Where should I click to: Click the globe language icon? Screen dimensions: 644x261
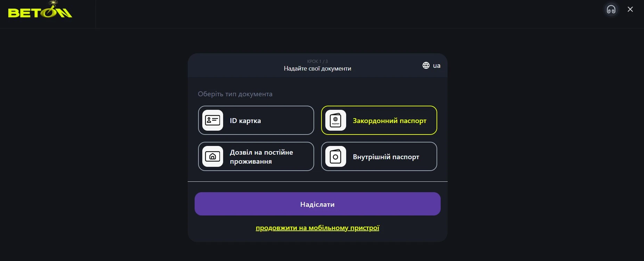pyautogui.click(x=426, y=65)
